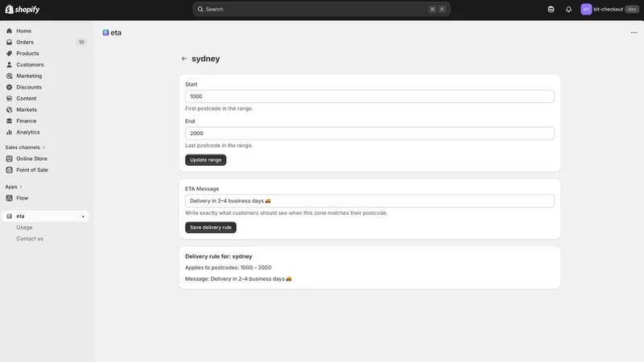Open the Usage page under eta
The width and height of the screenshot is (644, 362).
[24, 228]
